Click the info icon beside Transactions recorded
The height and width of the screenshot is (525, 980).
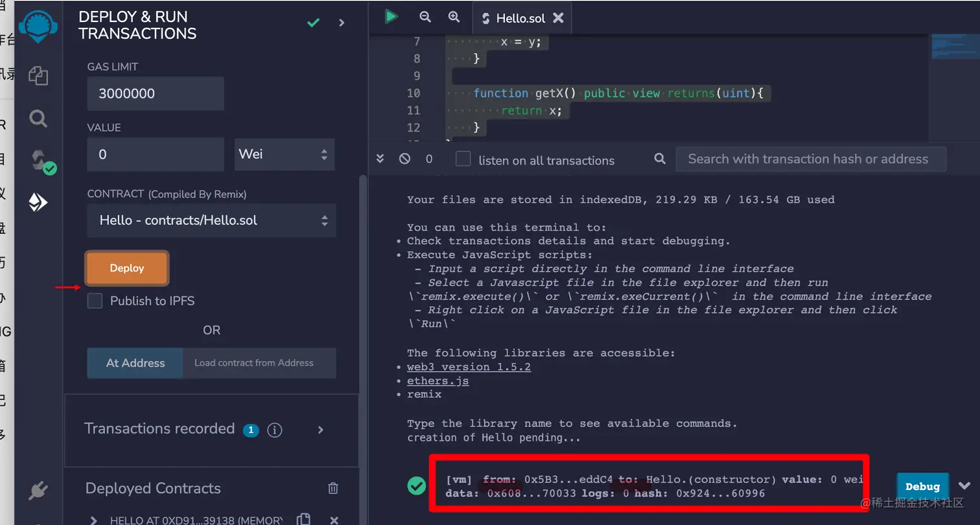(x=275, y=430)
